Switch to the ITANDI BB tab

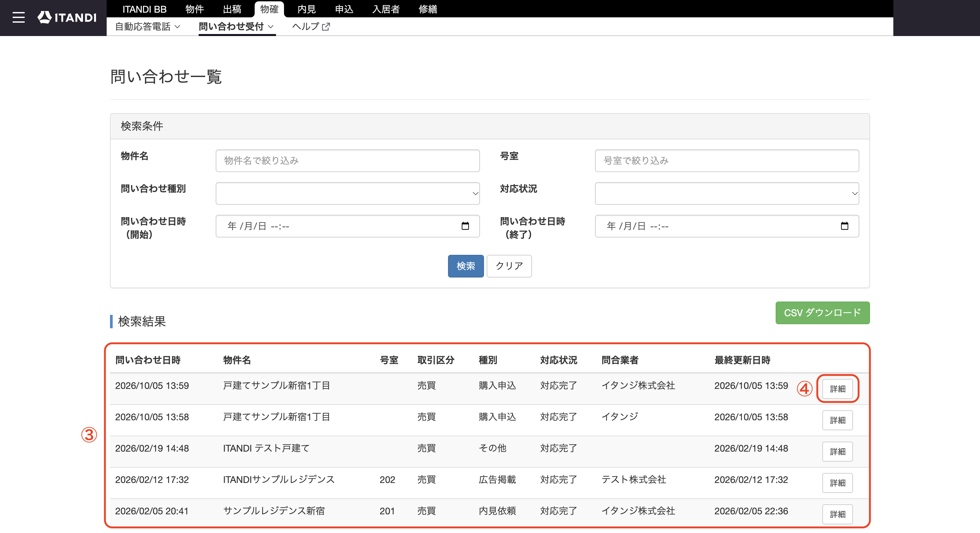145,9
